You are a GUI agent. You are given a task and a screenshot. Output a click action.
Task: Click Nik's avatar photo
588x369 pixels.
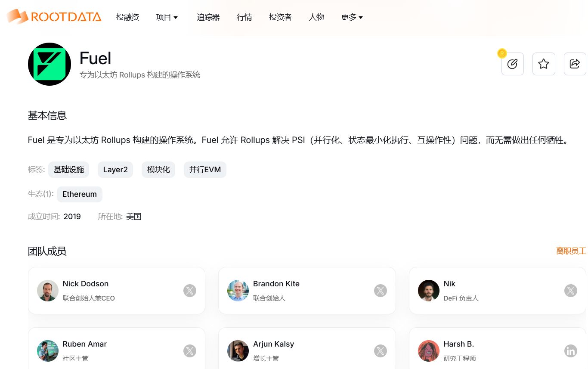pyautogui.click(x=429, y=291)
